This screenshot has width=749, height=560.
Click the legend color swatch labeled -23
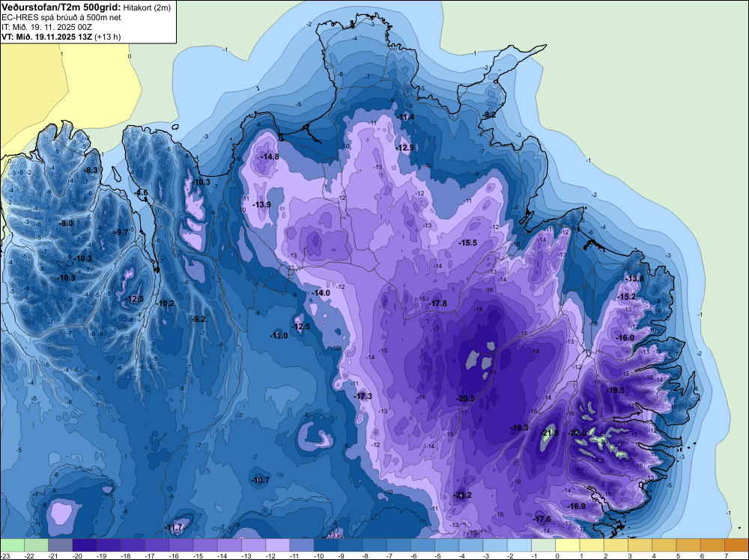pyautogui.click(x=12, y=545)
